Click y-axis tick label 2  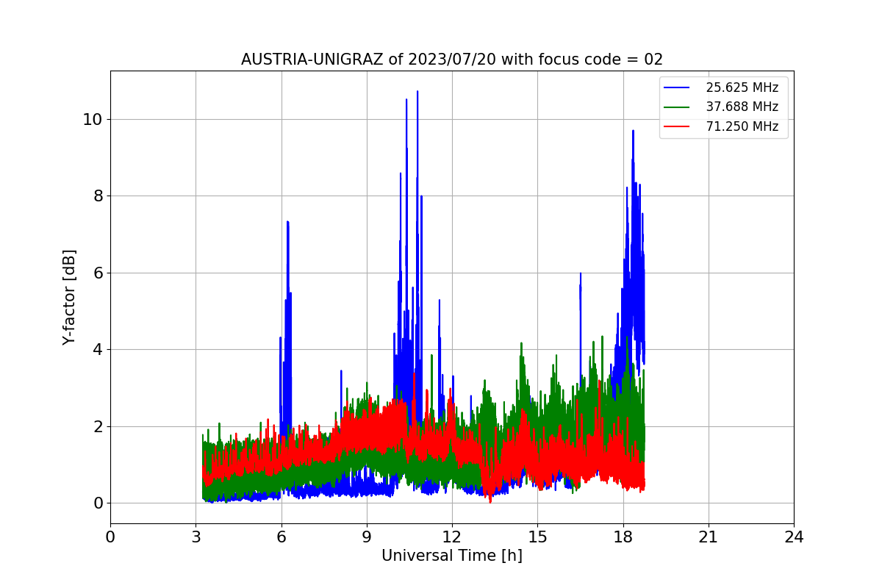[x=97, y=426]
